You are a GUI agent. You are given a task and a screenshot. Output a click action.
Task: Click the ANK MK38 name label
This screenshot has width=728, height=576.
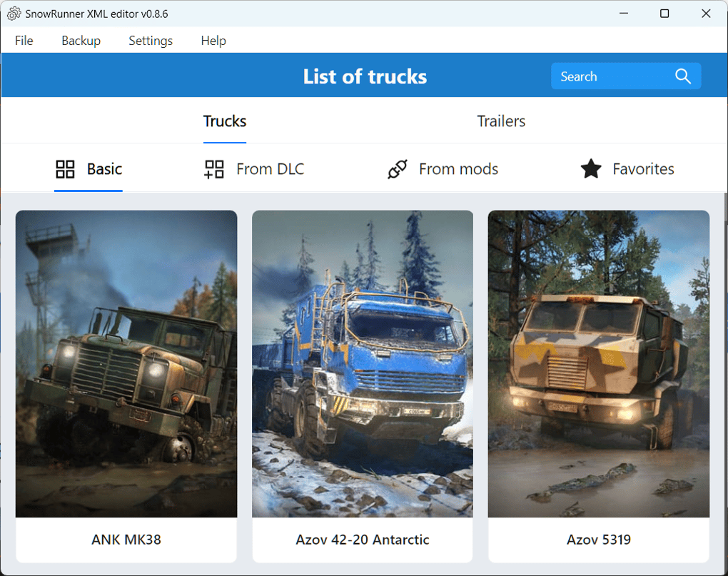pos(126,540)
